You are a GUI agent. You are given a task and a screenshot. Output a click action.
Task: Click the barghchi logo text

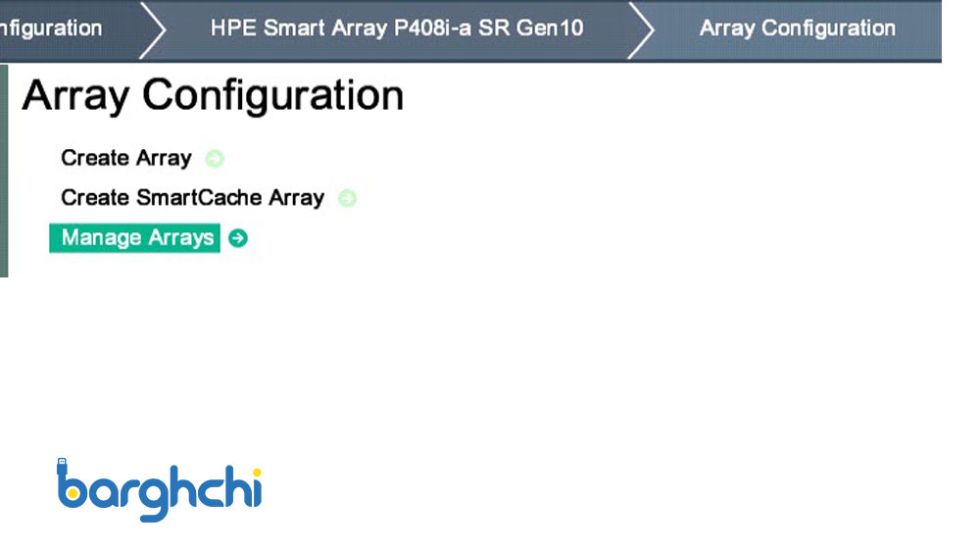click(x=160, y=489)
